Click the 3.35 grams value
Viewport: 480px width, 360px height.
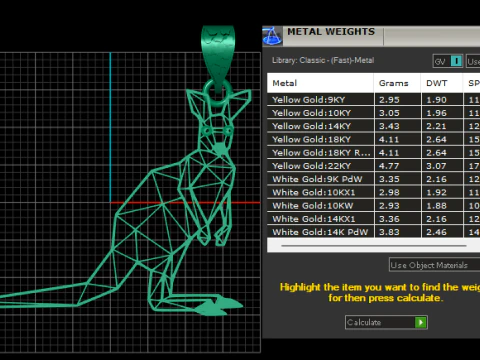pos(389,179)
